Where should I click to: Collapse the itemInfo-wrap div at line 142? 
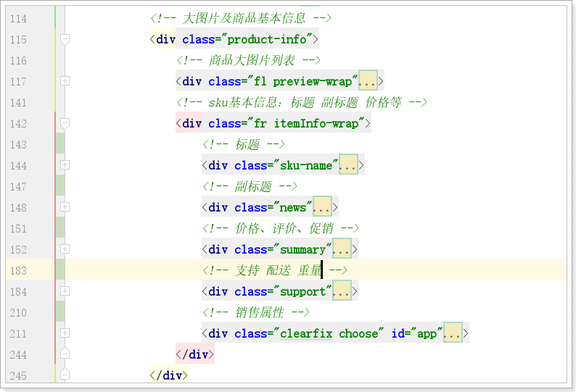tap(65, 123)
